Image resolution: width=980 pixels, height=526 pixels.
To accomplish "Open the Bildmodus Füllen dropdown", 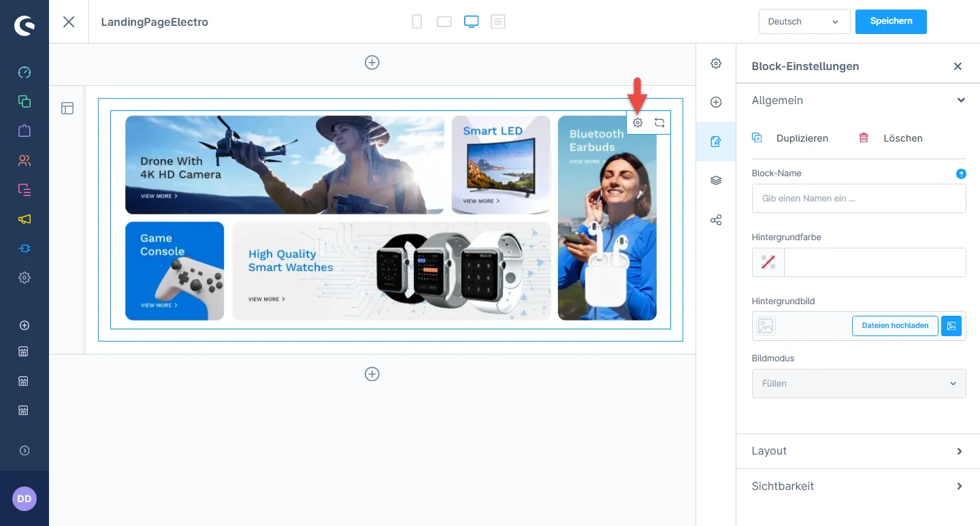I will 858,384.
